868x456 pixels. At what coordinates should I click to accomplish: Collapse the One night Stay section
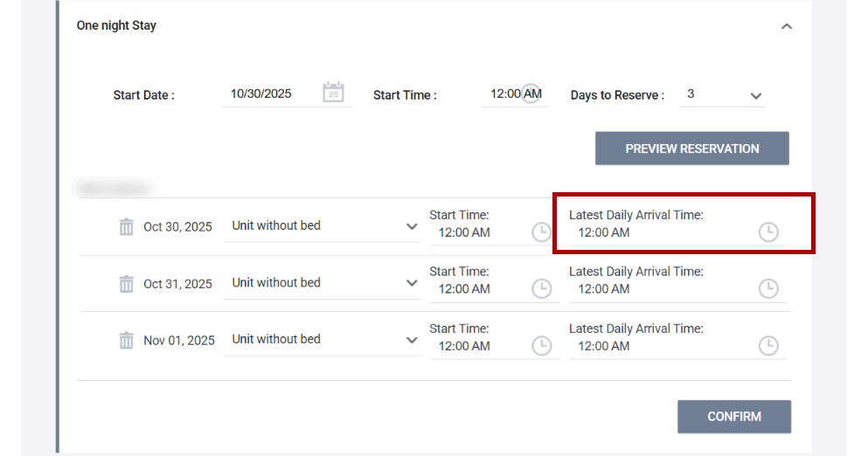coord(787,26)
